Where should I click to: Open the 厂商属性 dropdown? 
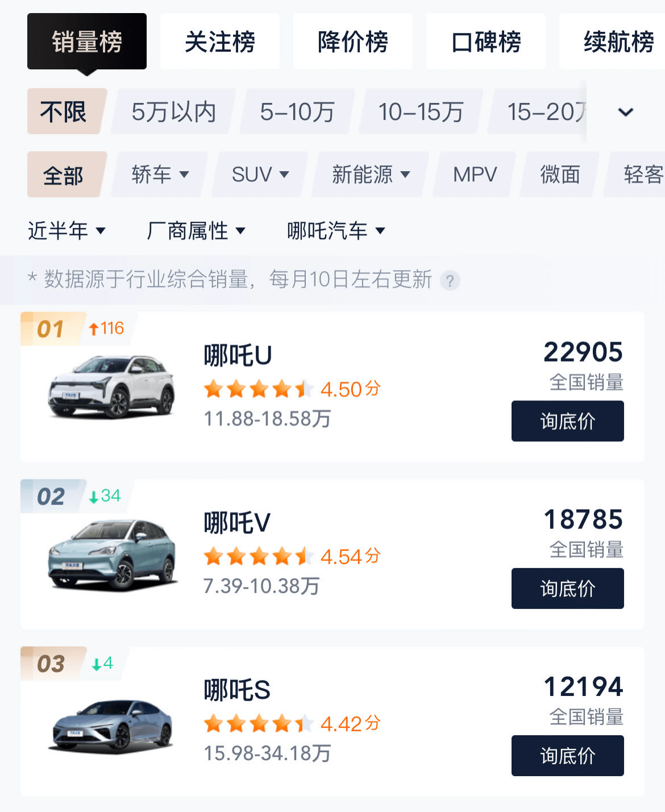coord(196,231)
